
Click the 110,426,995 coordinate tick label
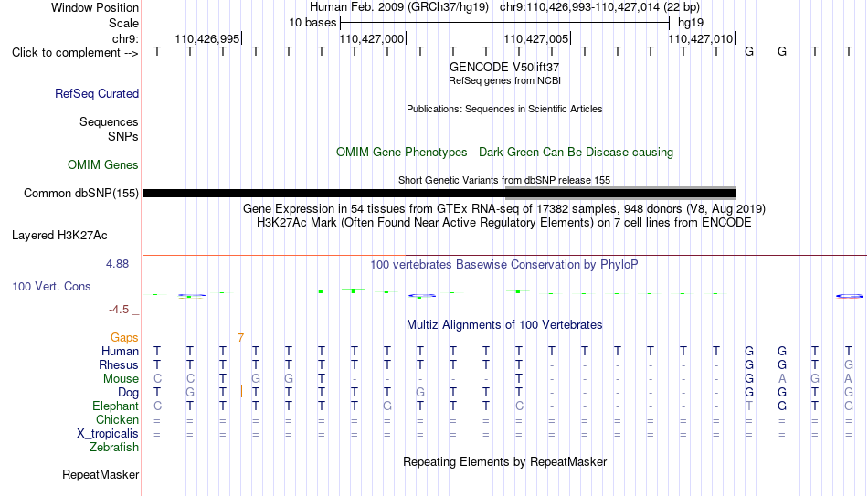pyautogui.click(x=207, y=38)
